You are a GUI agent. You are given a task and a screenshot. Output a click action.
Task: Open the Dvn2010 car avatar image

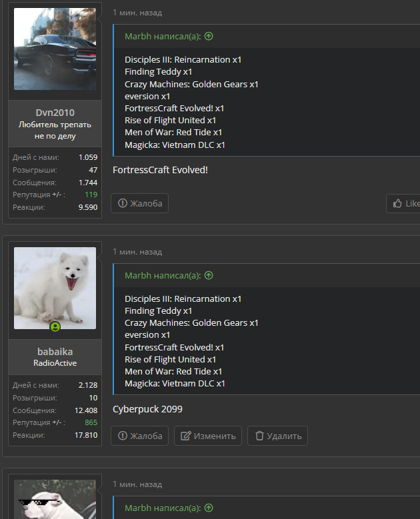tap(55, 49)
